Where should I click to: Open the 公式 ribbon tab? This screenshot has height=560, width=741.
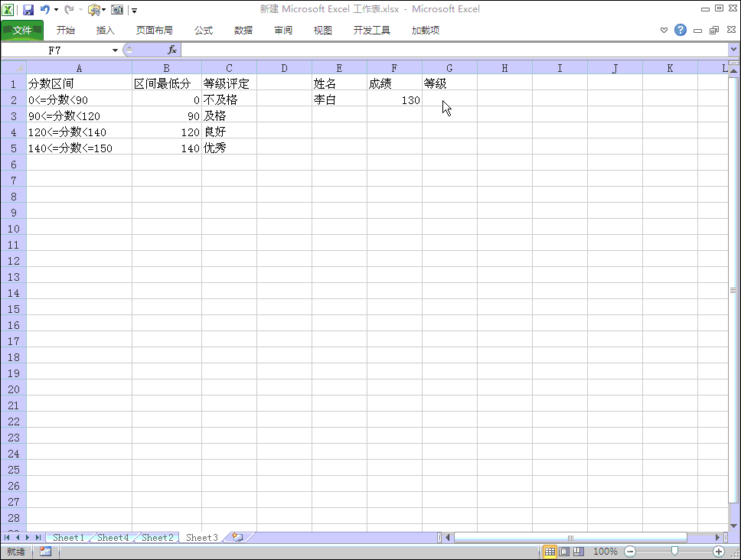pos(204,31)
